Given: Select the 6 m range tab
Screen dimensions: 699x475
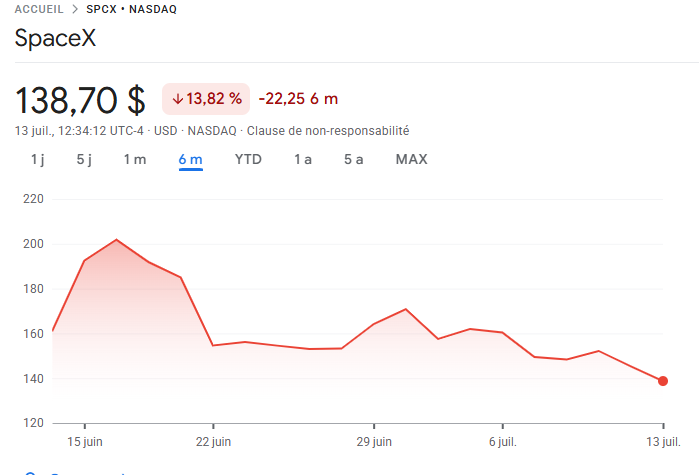Looking at the screenshot, I should coord(190,159).
